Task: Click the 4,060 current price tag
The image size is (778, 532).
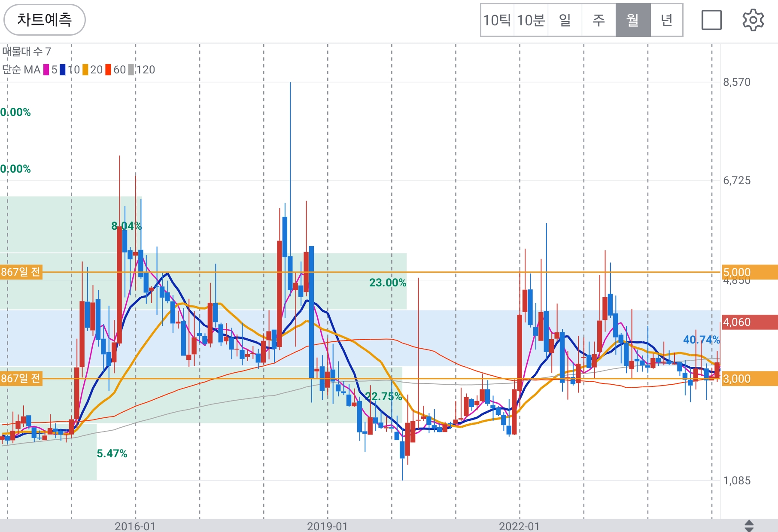Action: [750, 322]
